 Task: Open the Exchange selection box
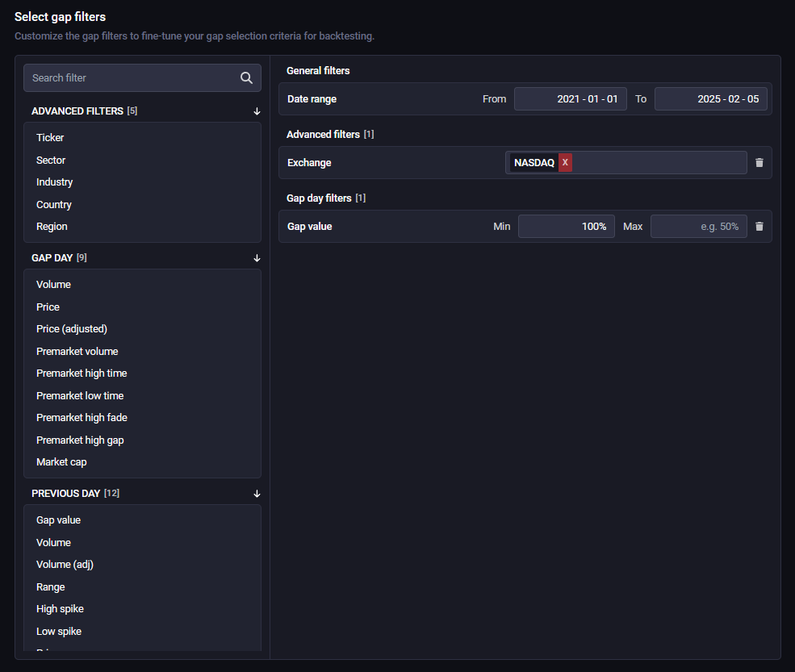626,163
